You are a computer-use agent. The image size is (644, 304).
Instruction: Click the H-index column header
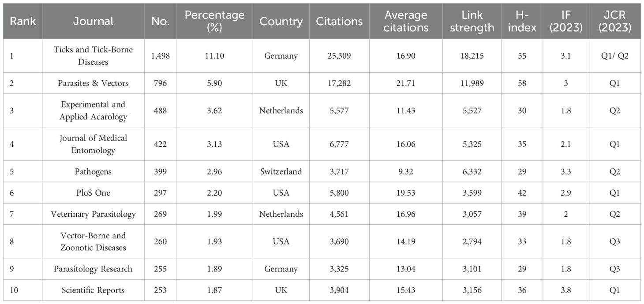[x=522, y=21]
